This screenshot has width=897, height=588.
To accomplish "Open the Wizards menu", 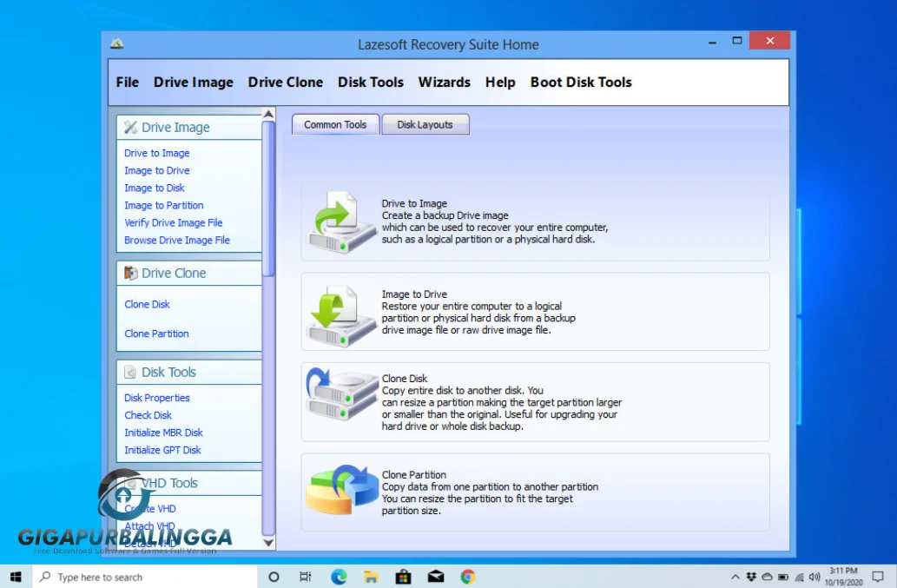I will click(x=444, y=83).
